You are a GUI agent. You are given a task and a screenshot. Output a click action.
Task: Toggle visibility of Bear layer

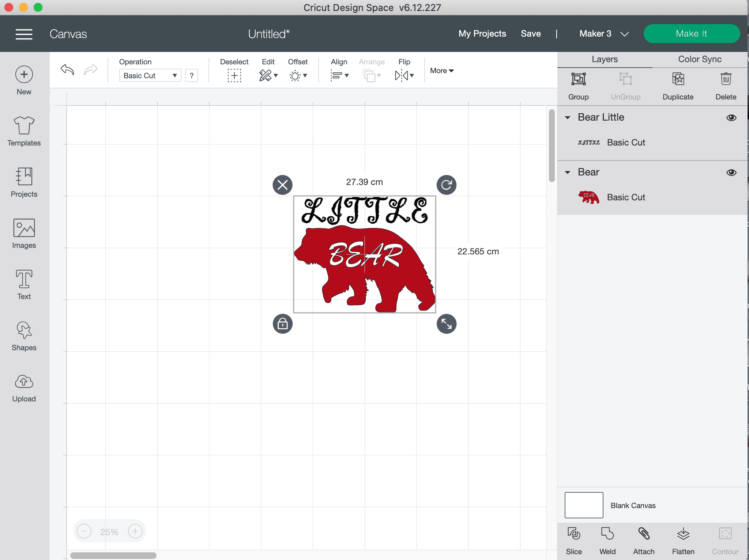(731, 173)
